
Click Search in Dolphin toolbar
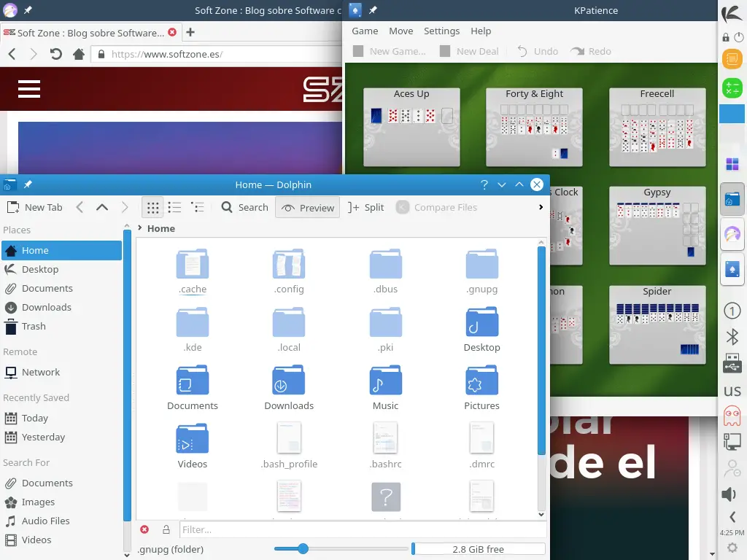(x=245, y=208)
